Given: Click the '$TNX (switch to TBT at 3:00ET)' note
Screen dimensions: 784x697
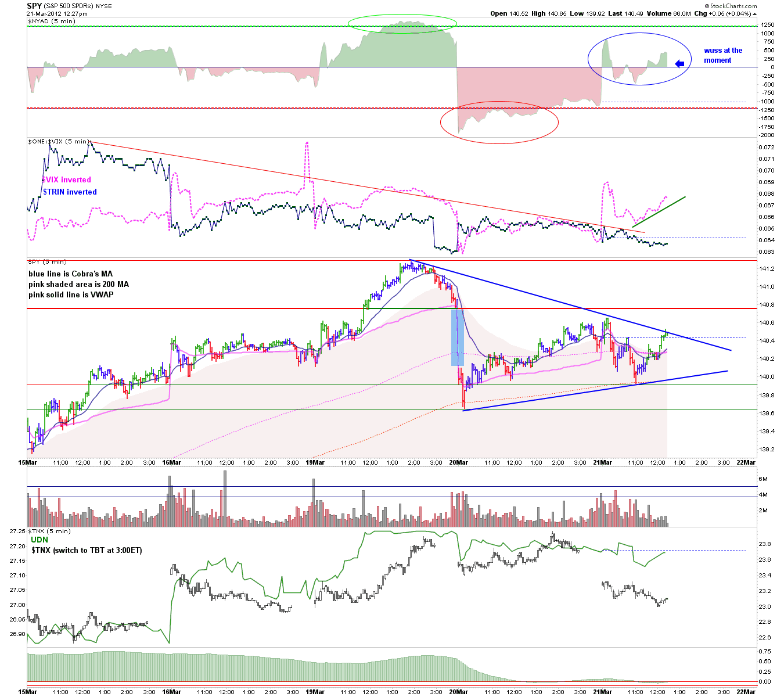Looking at the screenshot, I should pyautogui.click(x=87, y=550).
